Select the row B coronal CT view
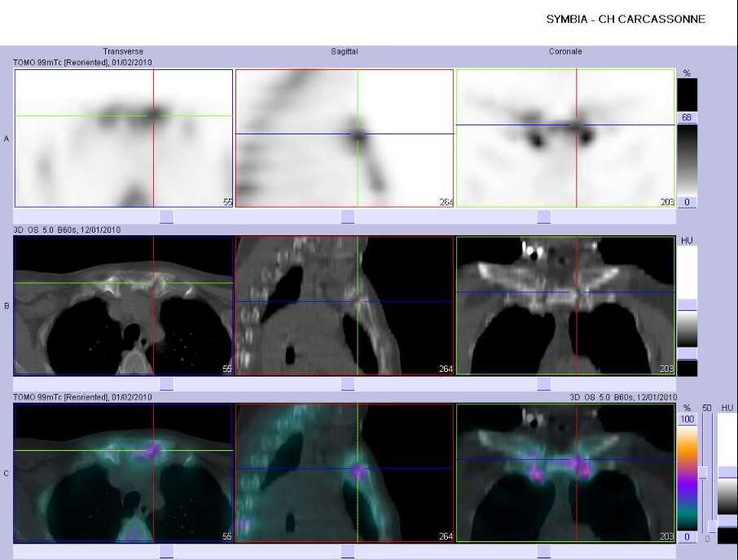Viewport: 738px width, 560px height. point(566,305)
